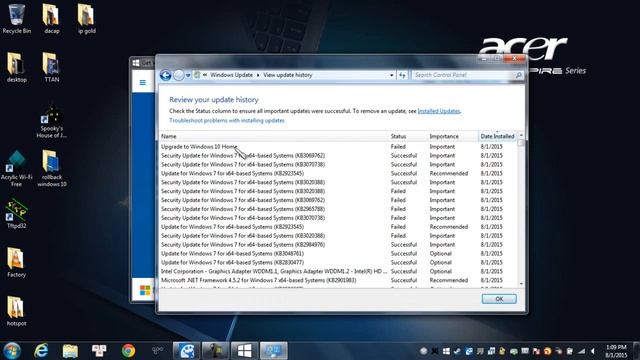
Task: Select the Factory folder icon
Action: [x=16, y=263]
